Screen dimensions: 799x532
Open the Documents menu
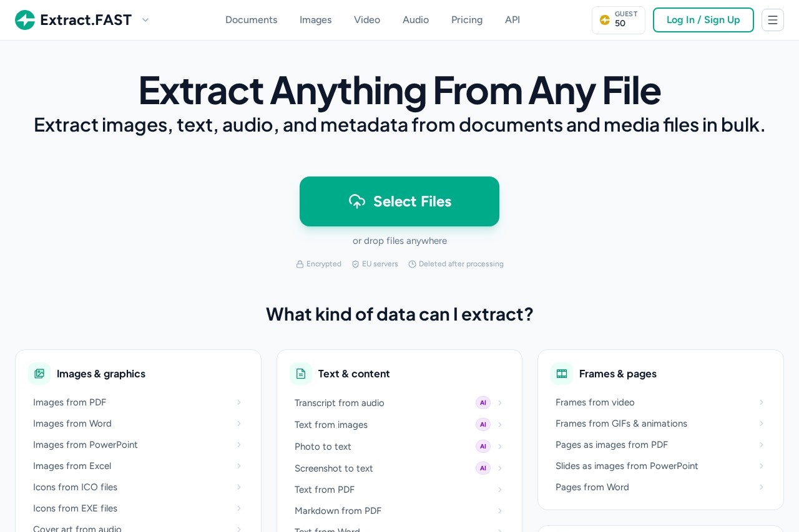[251, 20]
